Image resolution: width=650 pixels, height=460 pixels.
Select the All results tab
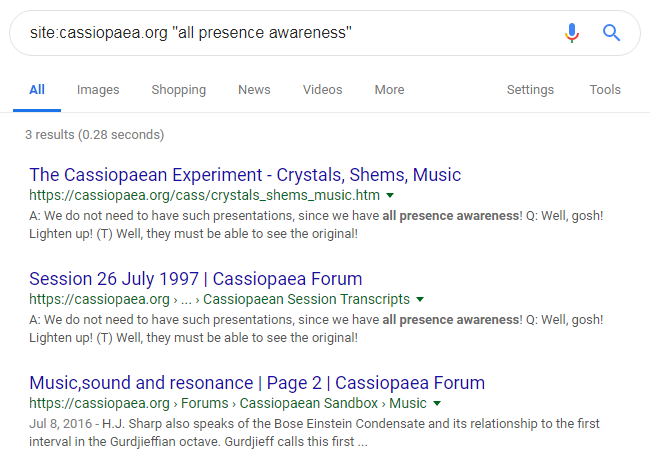pos(37,90)
